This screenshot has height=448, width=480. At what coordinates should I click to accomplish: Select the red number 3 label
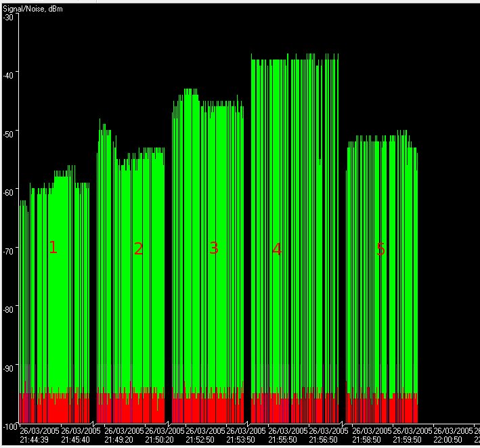point(214,248)
